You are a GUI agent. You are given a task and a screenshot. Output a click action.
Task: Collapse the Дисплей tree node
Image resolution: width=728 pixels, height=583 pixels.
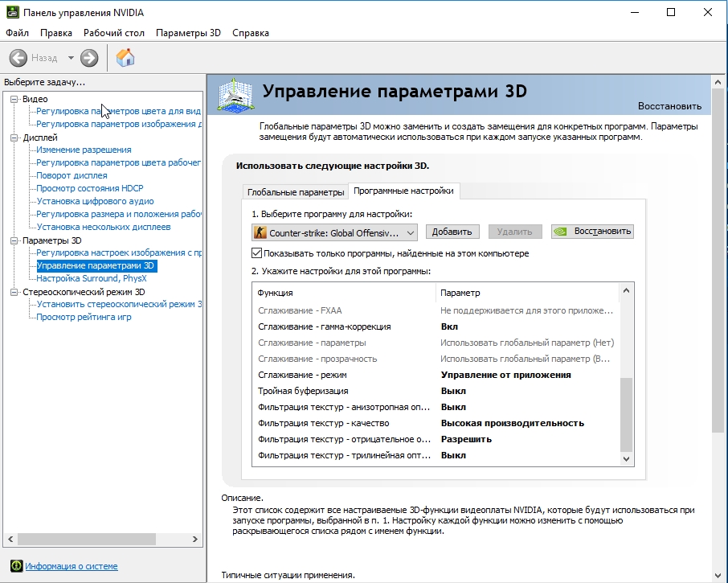click(14, 138)
